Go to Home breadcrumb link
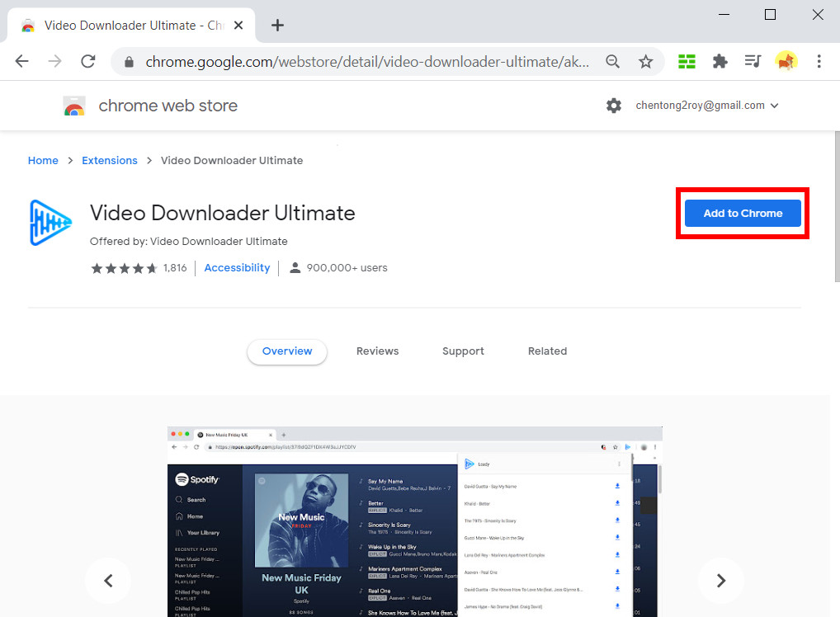840x617 pixels. 43,161
